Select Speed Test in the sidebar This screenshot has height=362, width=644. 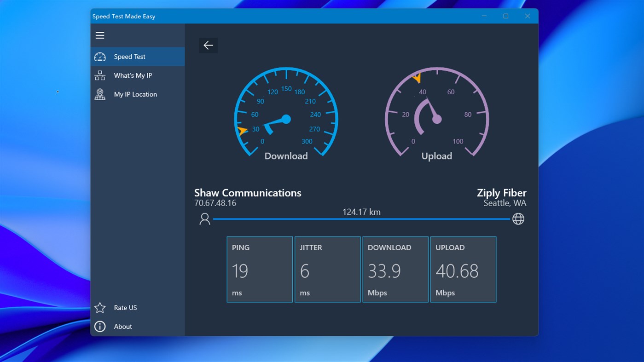click(x=129, y=57)
